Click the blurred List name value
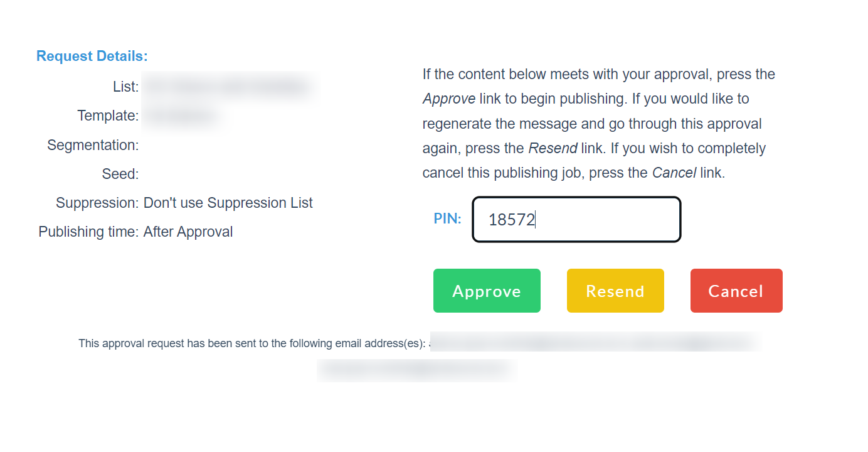 click(227, 87)
